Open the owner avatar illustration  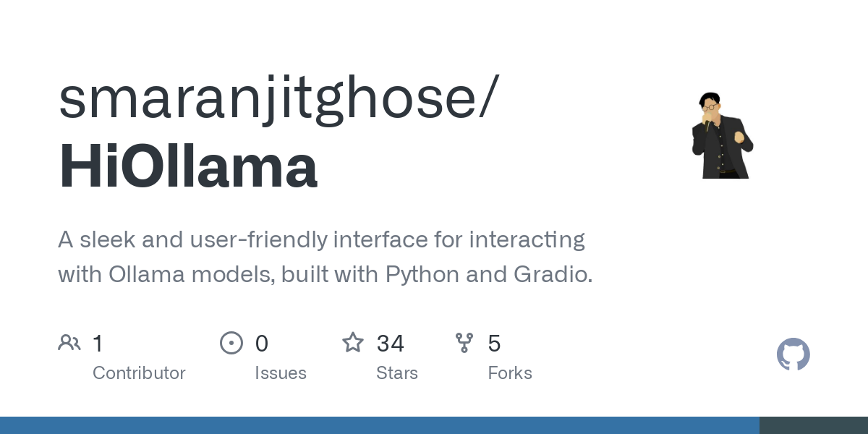[722, 135]
